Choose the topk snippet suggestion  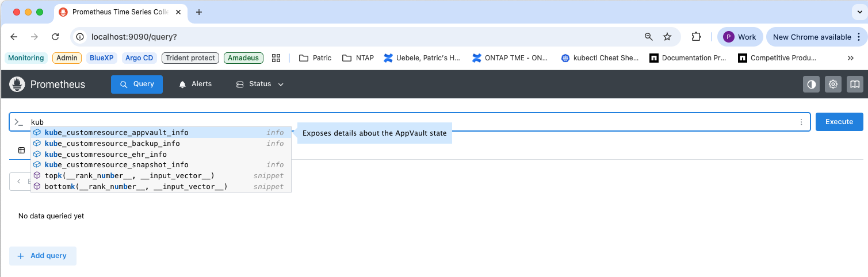tap(161, 176)
